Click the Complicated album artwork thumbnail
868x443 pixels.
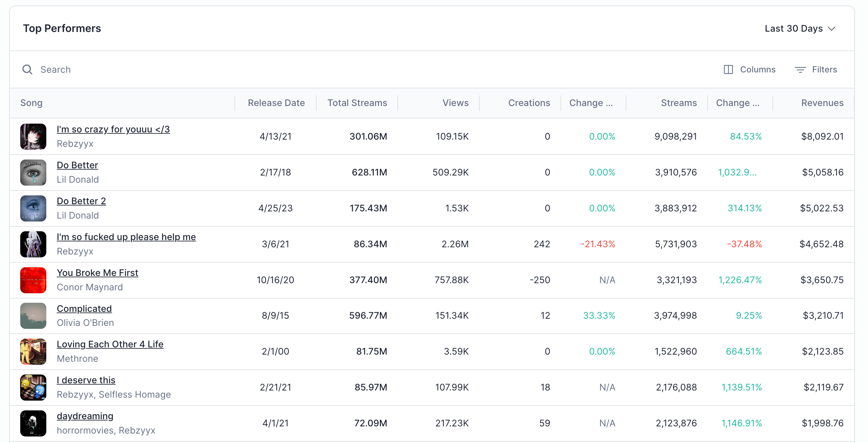coord(33,315)
